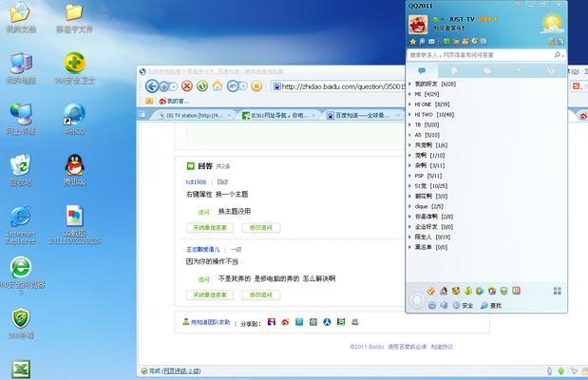Open the Weibo bookmark on bookmarks bar

tap(174, 101)
